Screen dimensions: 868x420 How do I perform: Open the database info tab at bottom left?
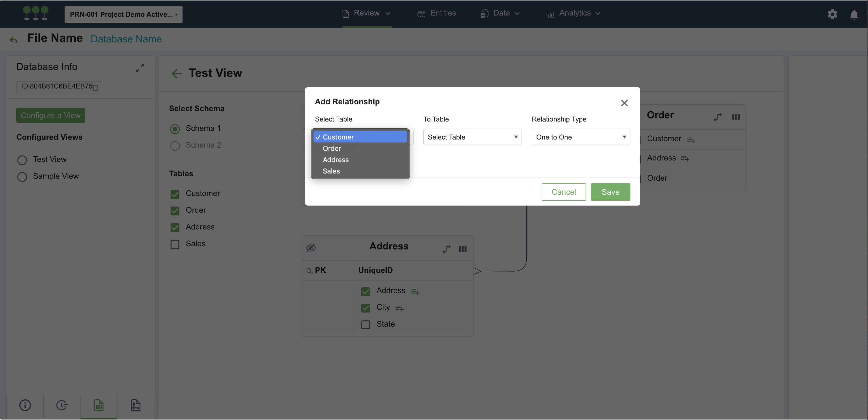click(25, 405)
